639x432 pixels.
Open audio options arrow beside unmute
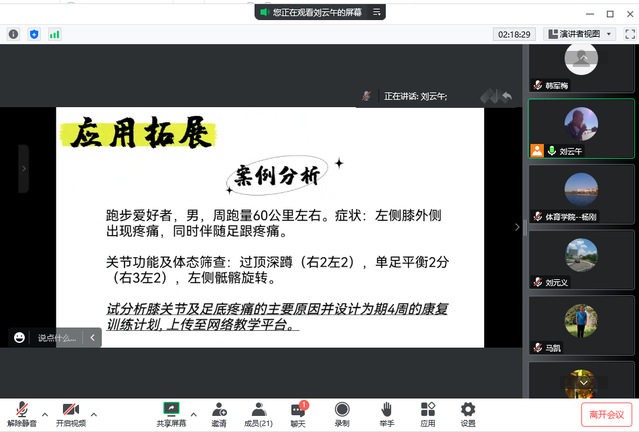point(45,412)
